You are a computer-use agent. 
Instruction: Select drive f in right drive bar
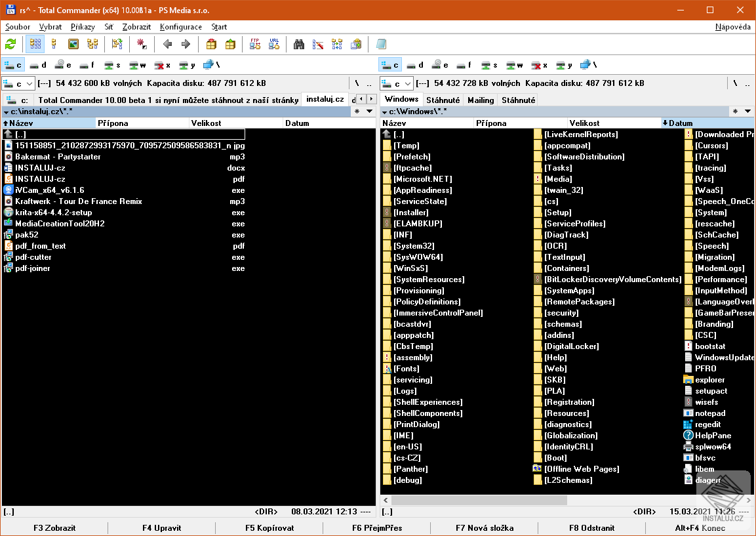465,65
